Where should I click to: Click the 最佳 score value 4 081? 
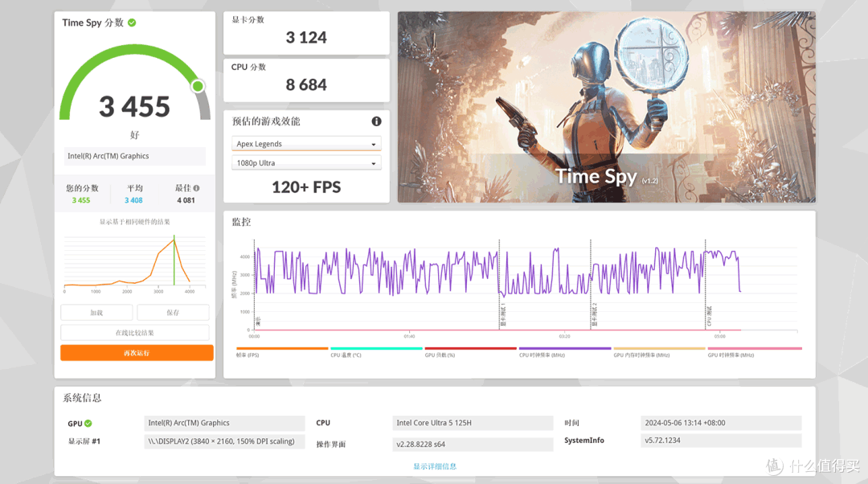[186, 200]
